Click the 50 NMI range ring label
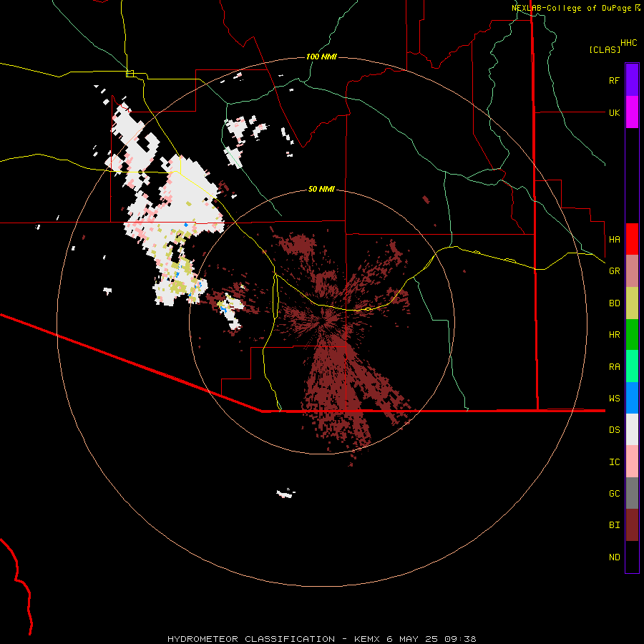Screen dimensions: 644x644 pos(321,189)
